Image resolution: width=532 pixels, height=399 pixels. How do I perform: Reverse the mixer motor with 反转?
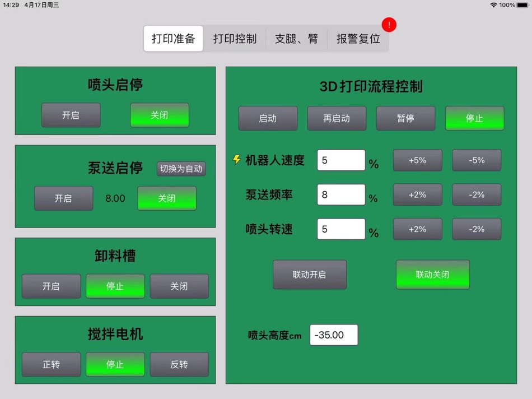(x=179, y=364)
